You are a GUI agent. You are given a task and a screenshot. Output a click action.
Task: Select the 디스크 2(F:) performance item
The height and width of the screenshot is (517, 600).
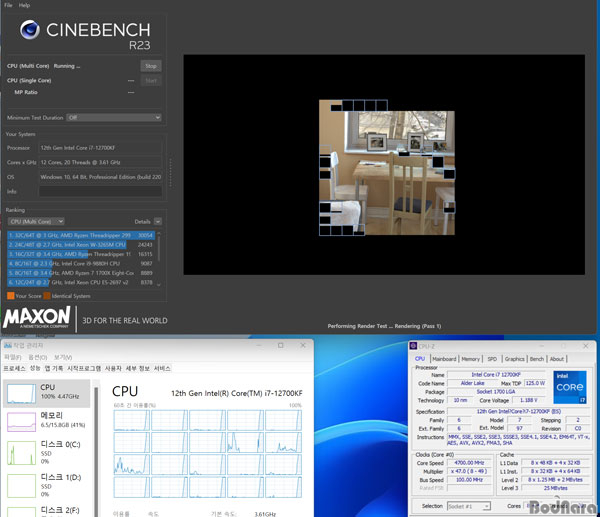point(47,511)
